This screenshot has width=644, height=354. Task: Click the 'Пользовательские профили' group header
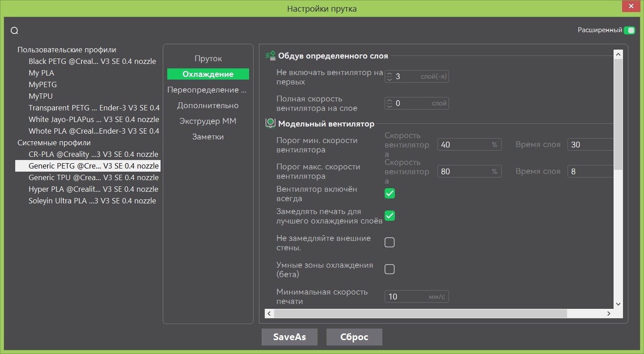(x=67, y=50)
